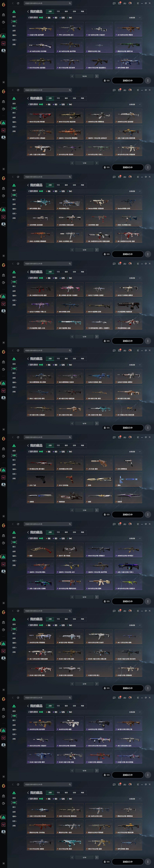Select the first M4A1突击步枪 card in the 1/10 panel
154x868 pixels.
click(40, 116)
